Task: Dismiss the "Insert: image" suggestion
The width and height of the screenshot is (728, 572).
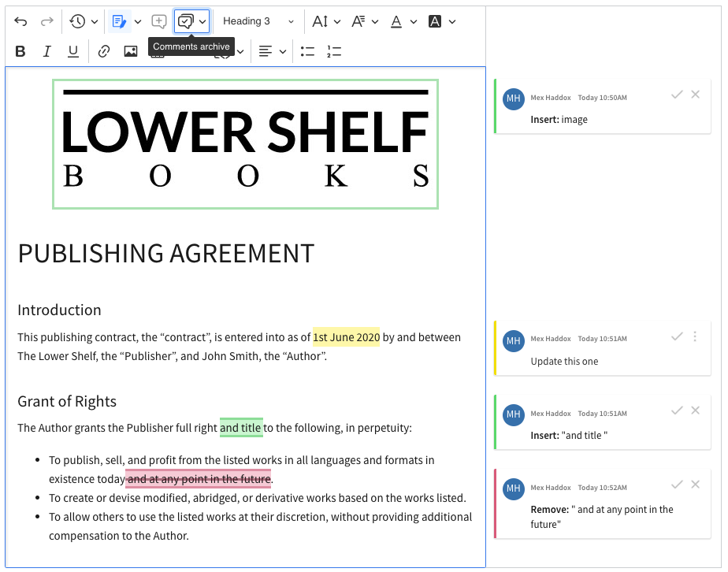Action: click(695, 94)
